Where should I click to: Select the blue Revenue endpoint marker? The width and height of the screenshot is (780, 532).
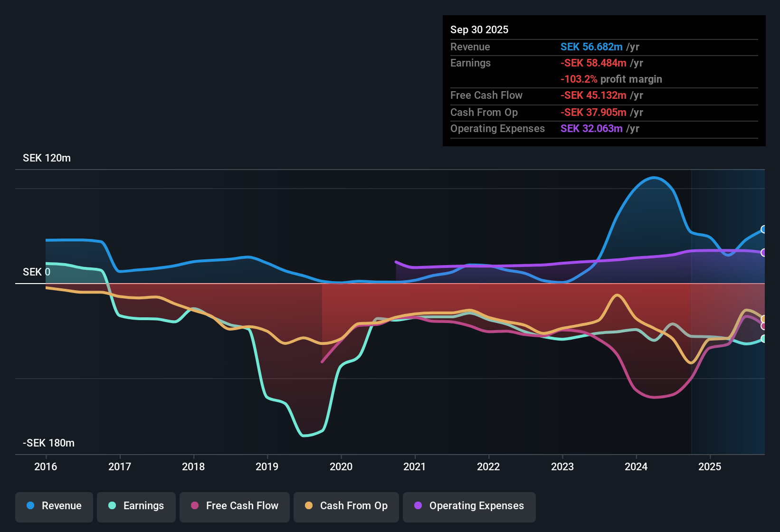click(764, 229)
